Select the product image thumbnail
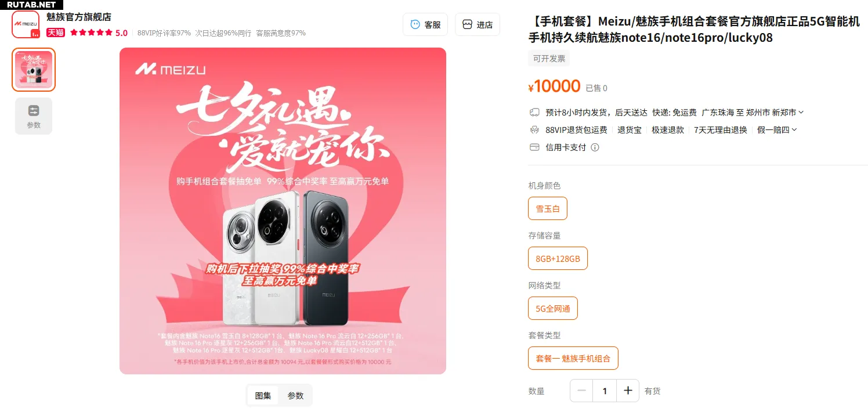This screenshot has height=408, width=868. 34,70
